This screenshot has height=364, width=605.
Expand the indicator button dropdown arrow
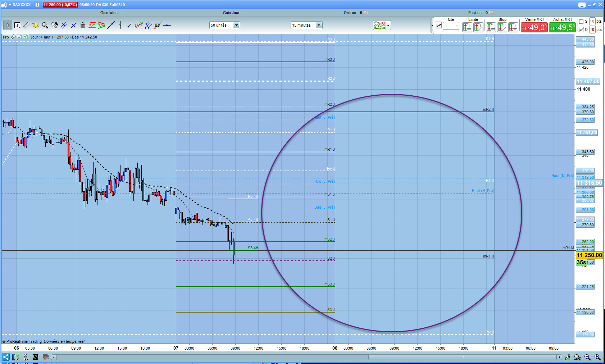tap(388, 26)
